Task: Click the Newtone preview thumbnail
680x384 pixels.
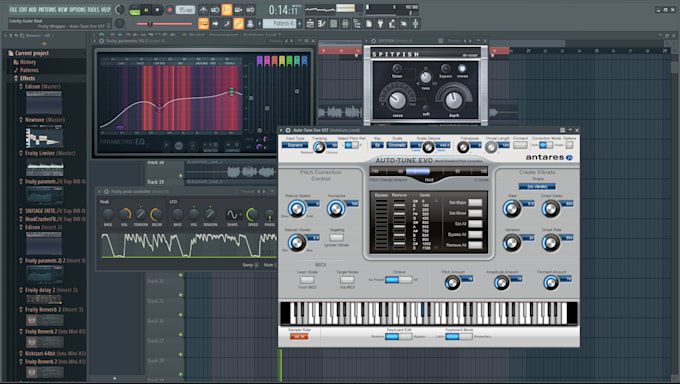Action: pos(44,136)
